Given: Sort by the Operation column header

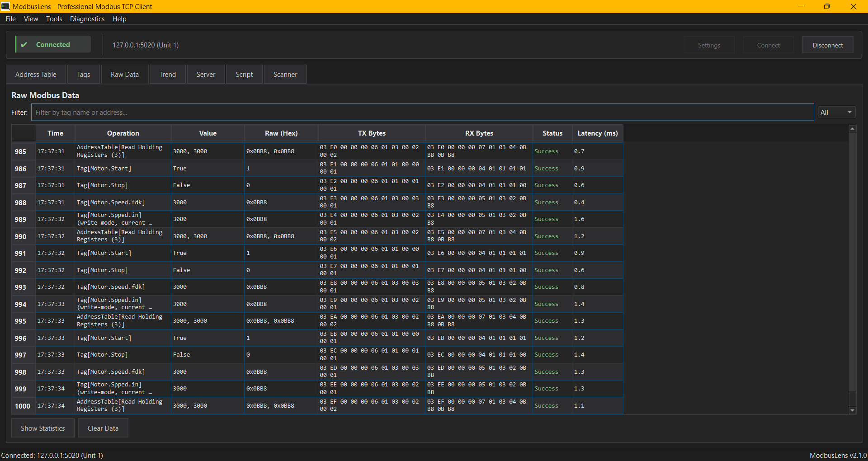Looking at the screenshot, I should click(123, 133).
